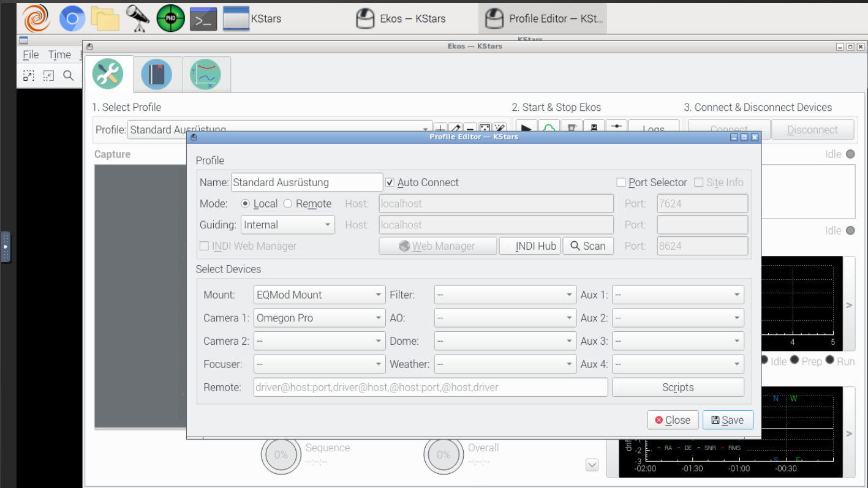The width and height of the screenshot is (868, 488).
Task: Click the profile Name input field
Action: (307, 182)
